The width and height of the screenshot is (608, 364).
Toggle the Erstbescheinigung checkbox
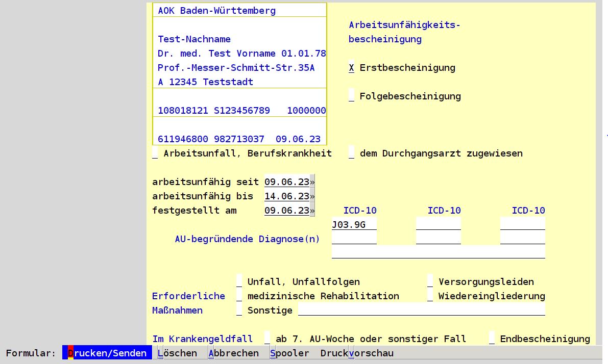pyautogui.click(x=351, y=68)
